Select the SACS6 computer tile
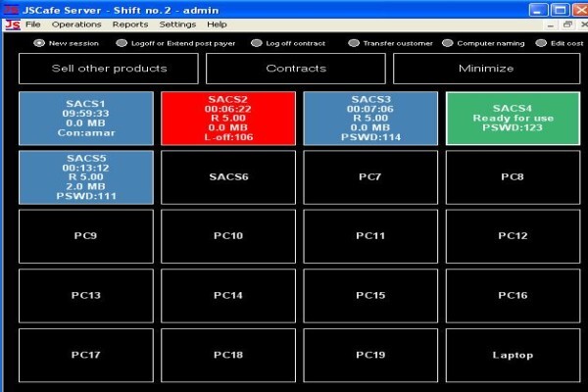 [228, 177]
